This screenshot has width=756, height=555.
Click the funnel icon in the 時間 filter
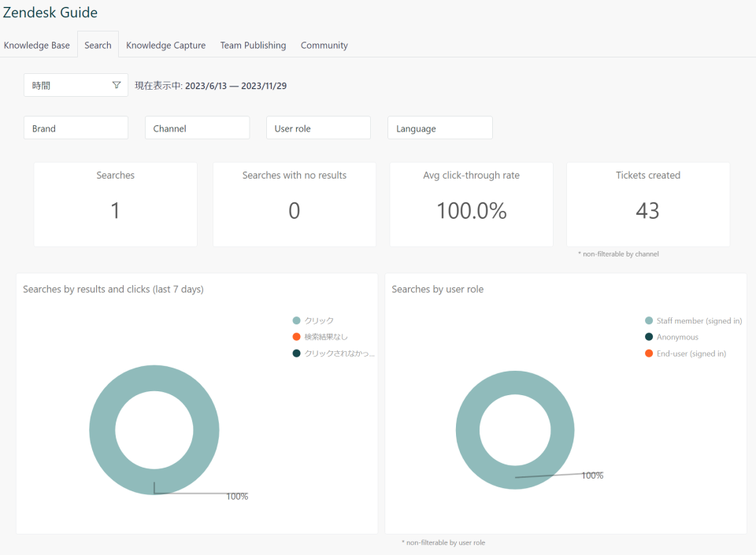[117, 84]
